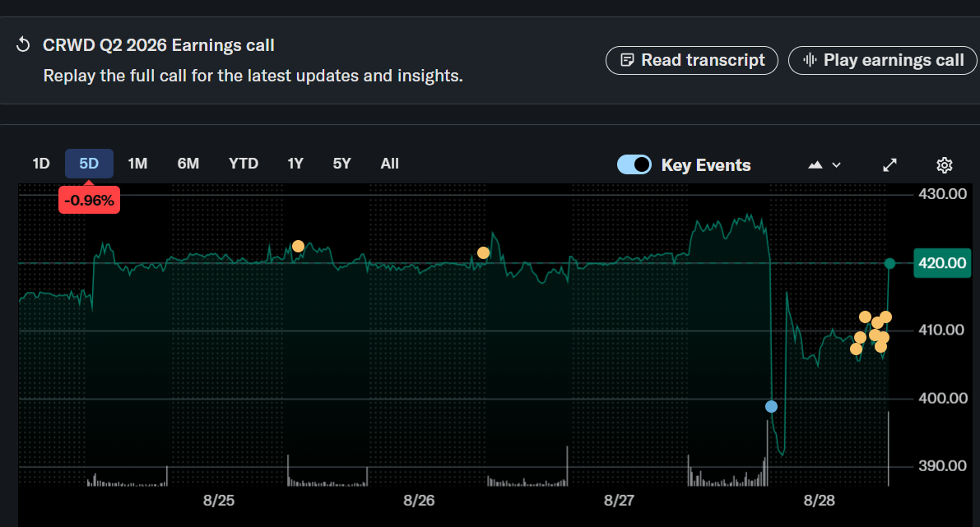Click the -0.96% change badge
Image resolution: width=980 pixels, height=527 pixels.
click(x=90, y=201)
